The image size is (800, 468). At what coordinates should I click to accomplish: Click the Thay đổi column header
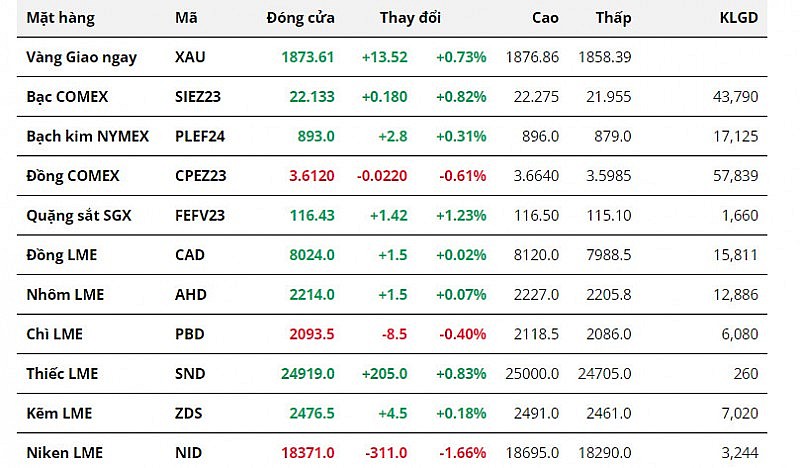(410, 18)
